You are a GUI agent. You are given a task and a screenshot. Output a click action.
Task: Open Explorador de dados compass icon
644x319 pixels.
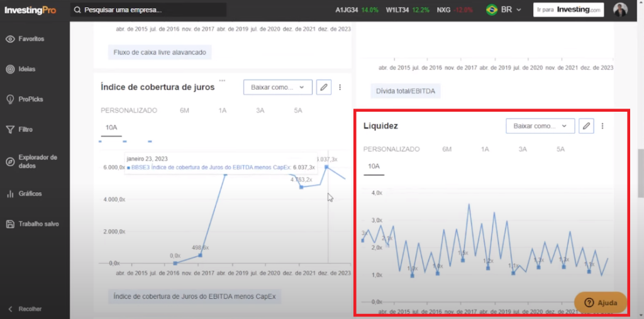click(10, 162)
